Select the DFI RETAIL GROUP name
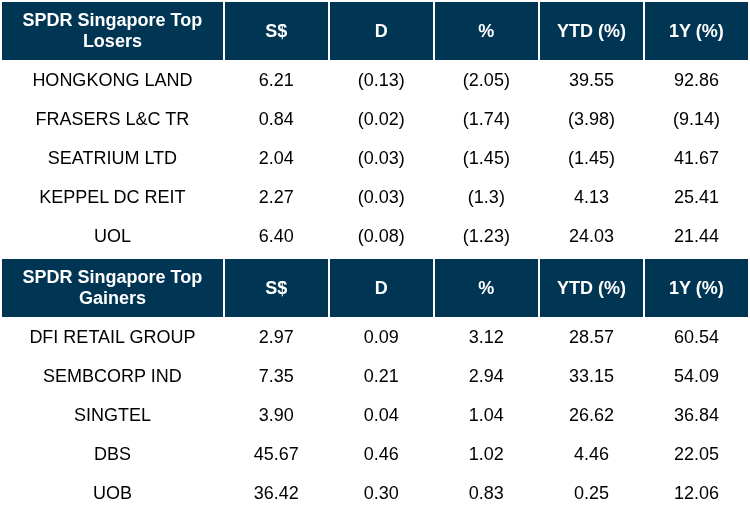The width and height of the screenshot is (750, 514). pyautogui.click(x=112, y=337)
